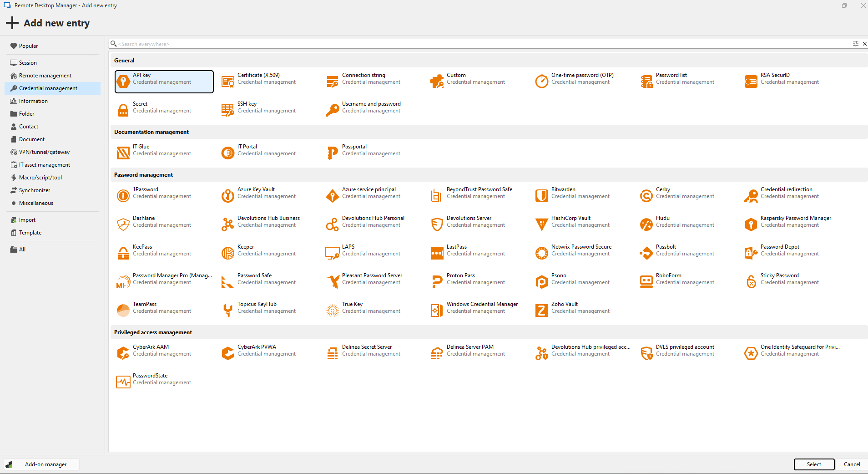Choose the PasswordState icon

point(123,382)
